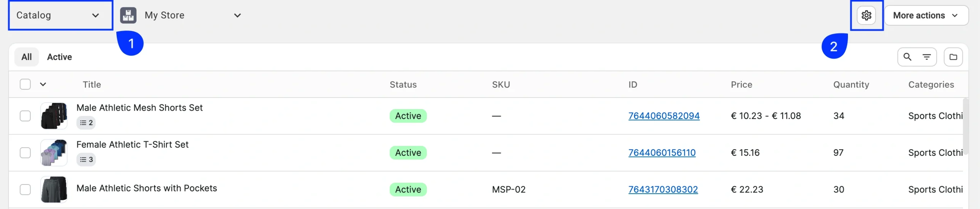Click variants badge on Female Athletic T-Shirt Set
The height and width of the screenshot is (209, 980).
(x=86, y=160)
